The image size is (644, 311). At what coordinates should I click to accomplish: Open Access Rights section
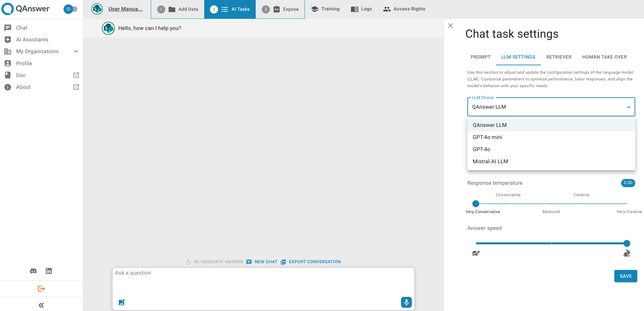coord(404,9)
